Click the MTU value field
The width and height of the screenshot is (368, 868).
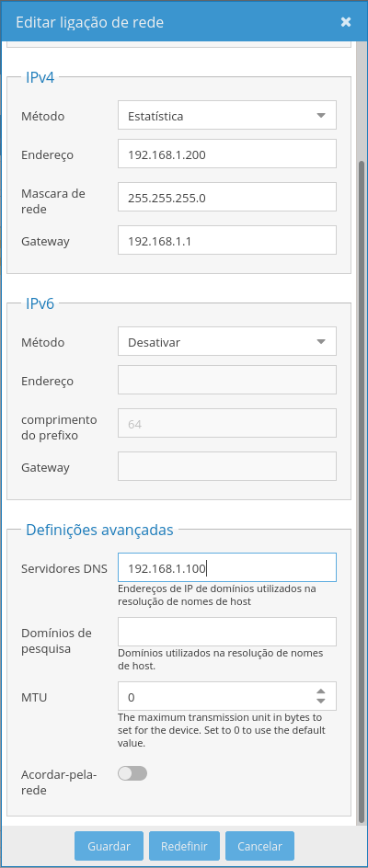click(x=216, y=696)
